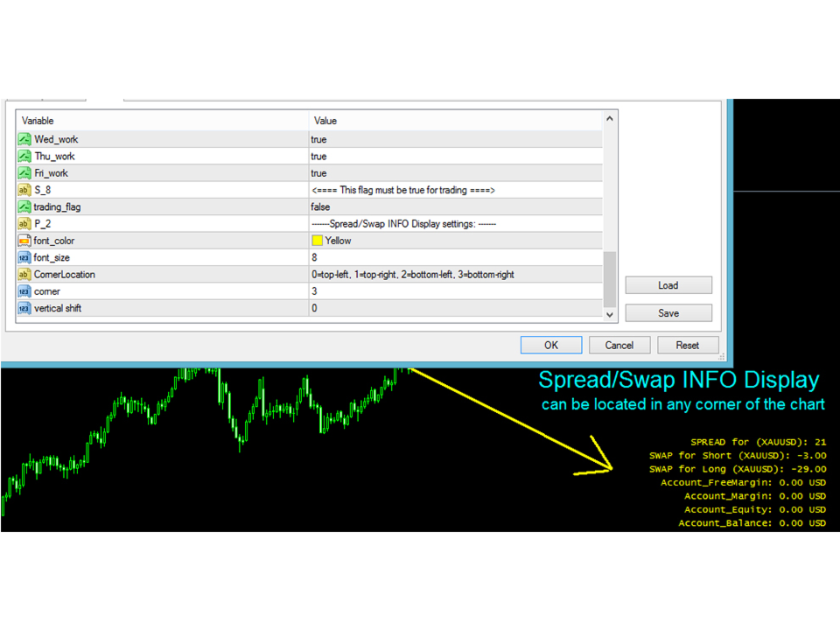The width and height of the screenshot is (840, 630).
Task: Click the scrollbar up arrow
Action: (610, 119)
